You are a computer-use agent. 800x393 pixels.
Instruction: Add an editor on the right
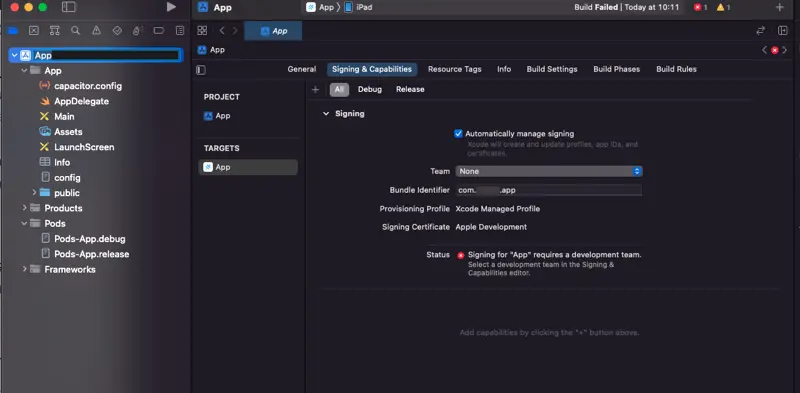click(x=783, y=31)
